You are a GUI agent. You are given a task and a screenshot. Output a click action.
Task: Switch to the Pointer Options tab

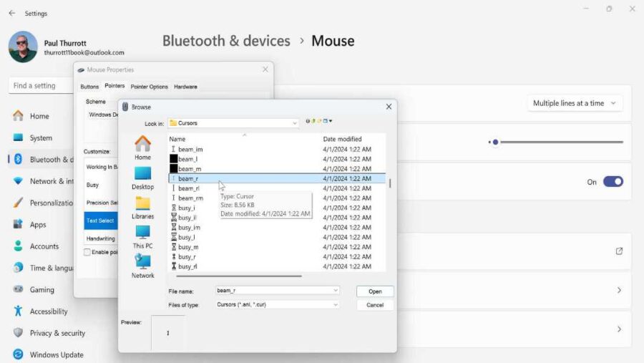(149, 87)
